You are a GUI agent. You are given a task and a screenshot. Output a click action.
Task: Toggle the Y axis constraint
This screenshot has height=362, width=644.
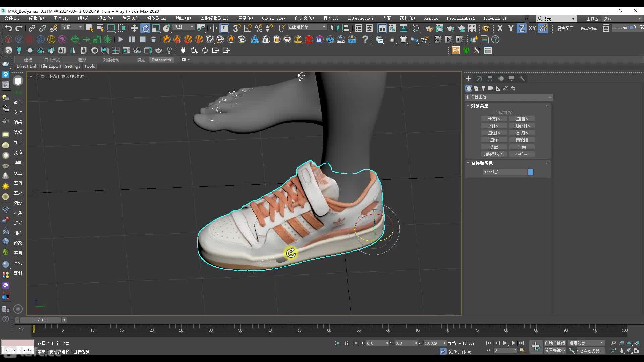[511, 28]
